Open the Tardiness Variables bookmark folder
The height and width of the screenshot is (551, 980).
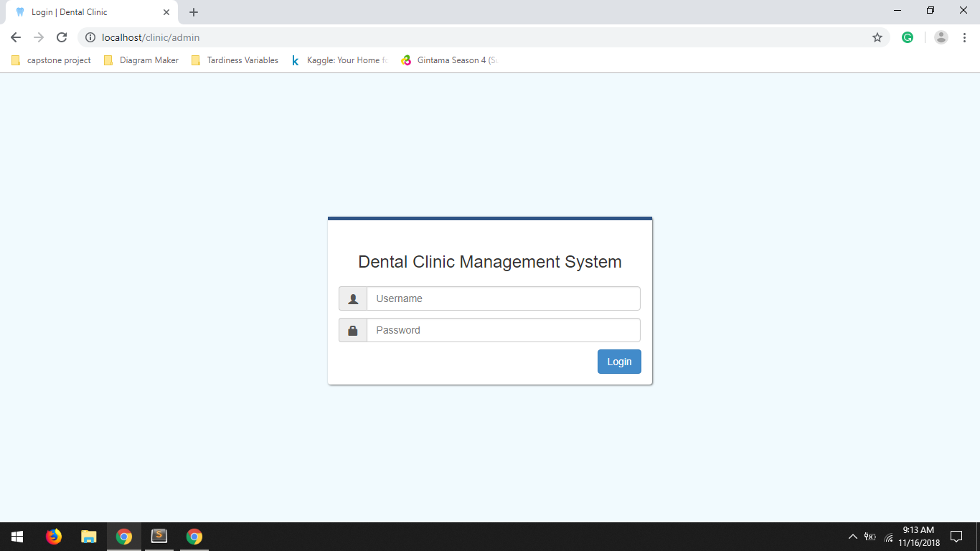point(237,60)
